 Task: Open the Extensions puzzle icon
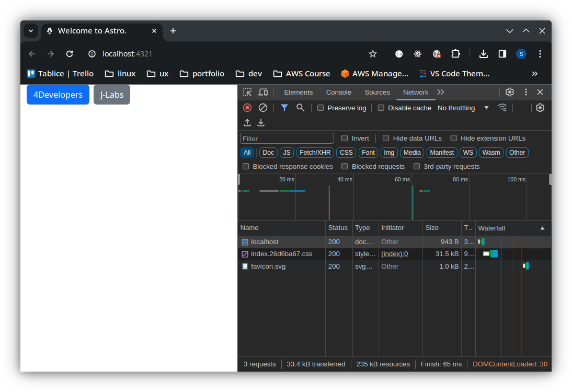tap(455, 54)
